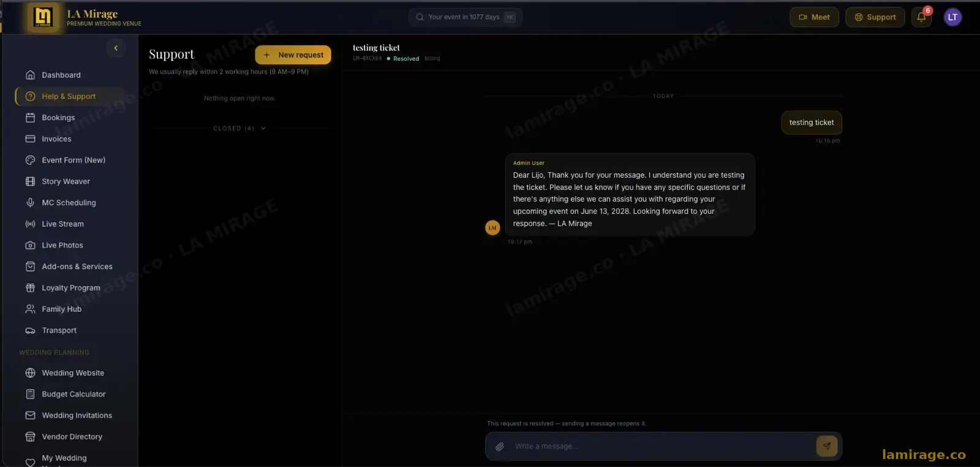Viewport: 980px width, 467px height.
Task: Click the Loyalty Program gift icon
Action: click(x=30, y=287)
